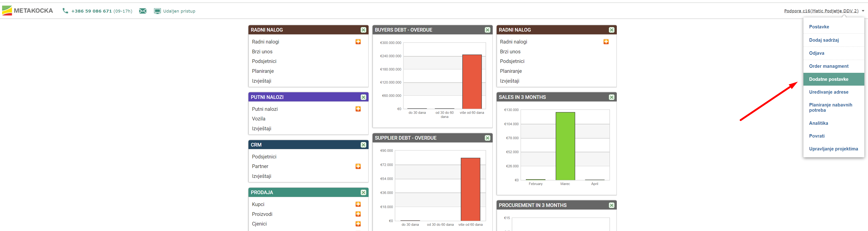Click phone number +386 59 086 671
The image size is (868, 231).
click(91, 11)
